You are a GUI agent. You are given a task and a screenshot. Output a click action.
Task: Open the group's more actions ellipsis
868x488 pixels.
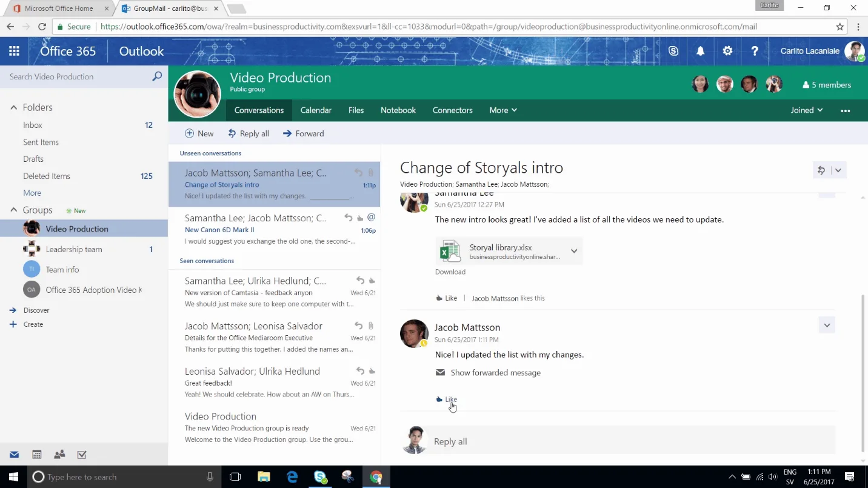click(x=845, y=110)
